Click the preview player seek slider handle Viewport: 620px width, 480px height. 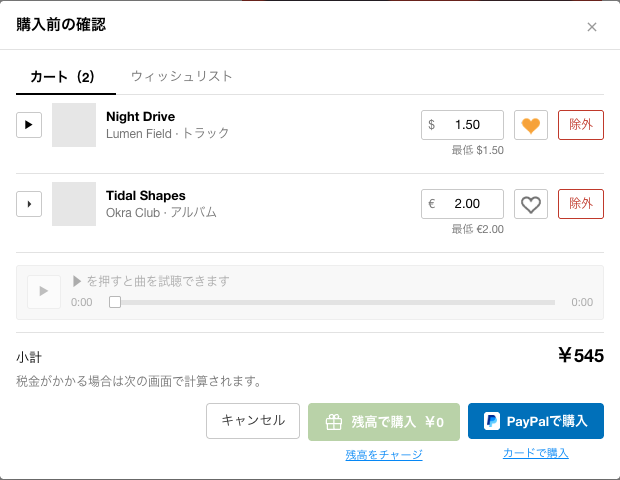115,302
